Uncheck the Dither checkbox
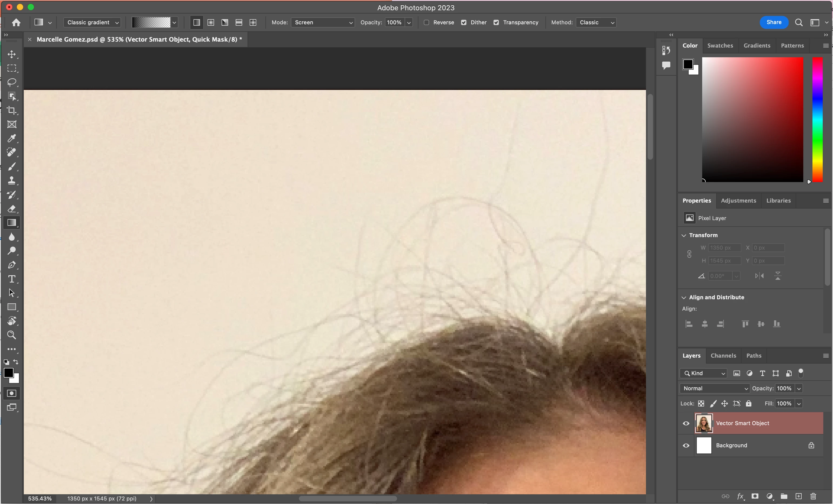833x504 pixels. pos(464,22)
